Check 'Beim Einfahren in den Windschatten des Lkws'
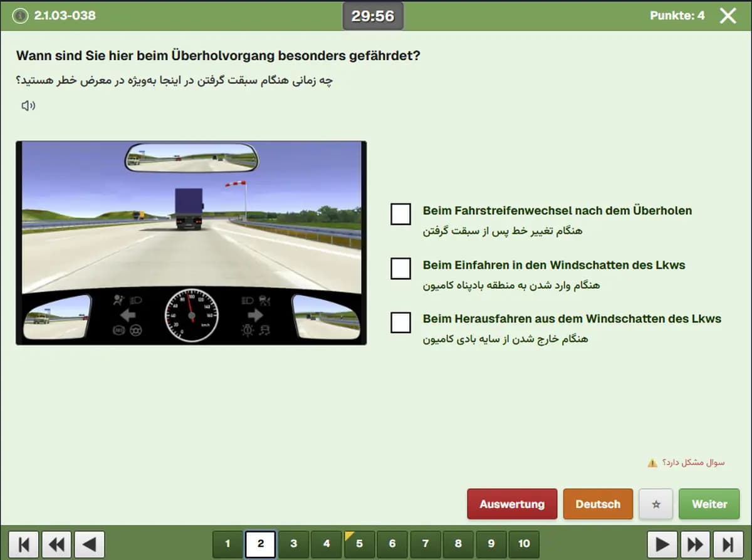The image size is (752, 560). pos(400,269)
